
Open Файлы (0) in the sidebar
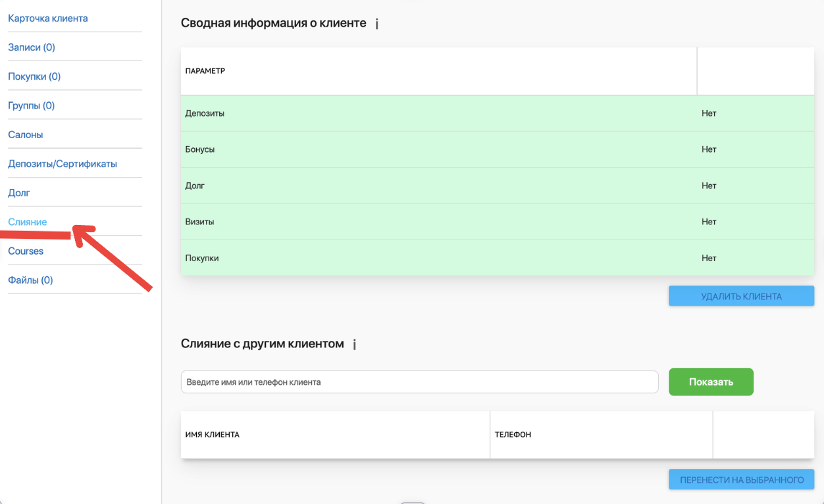(30, 280)
